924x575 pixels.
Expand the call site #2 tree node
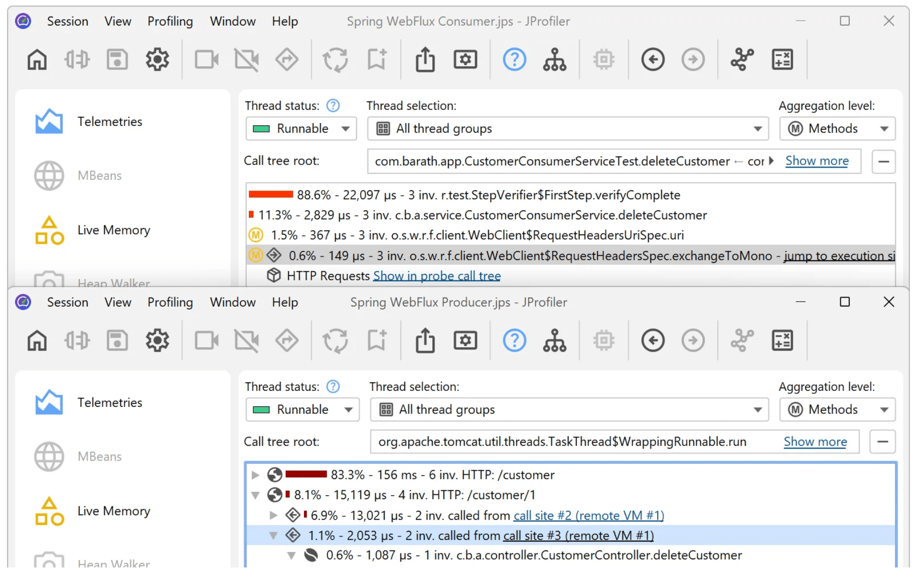tap(273, 515)
